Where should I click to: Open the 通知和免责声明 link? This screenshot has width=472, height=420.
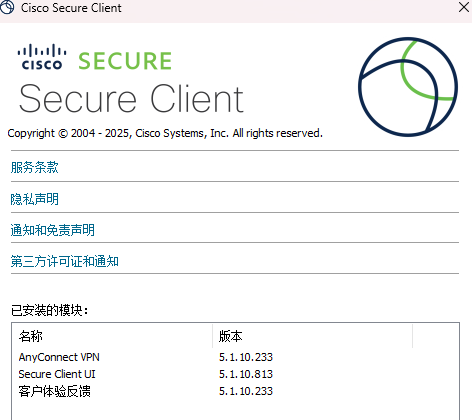click(53, 230)
